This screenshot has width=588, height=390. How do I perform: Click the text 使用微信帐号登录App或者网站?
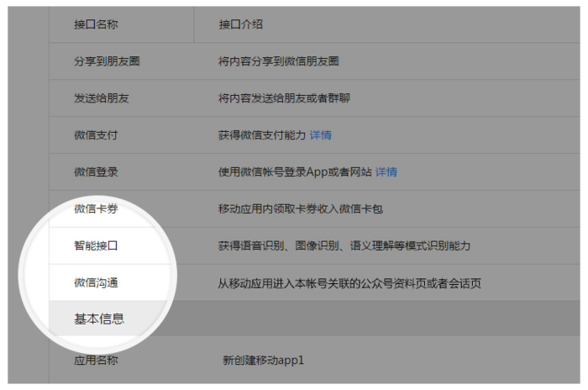[295, 172]
